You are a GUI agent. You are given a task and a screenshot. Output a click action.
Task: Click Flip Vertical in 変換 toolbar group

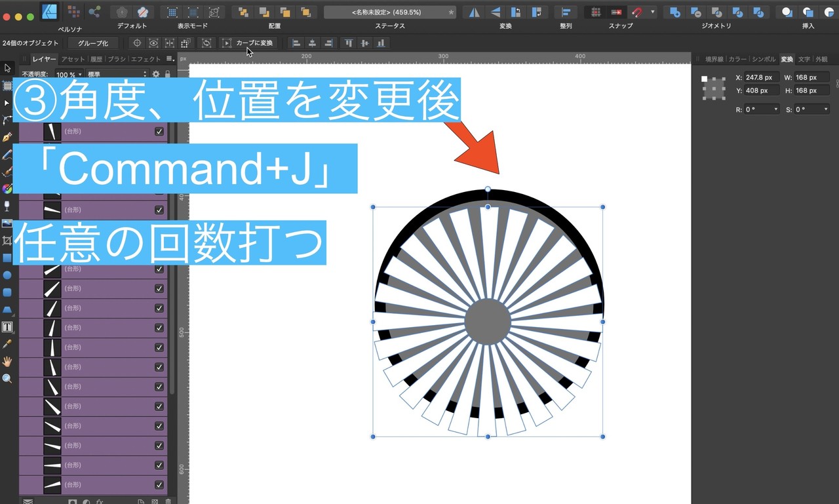tap(495, 12)
